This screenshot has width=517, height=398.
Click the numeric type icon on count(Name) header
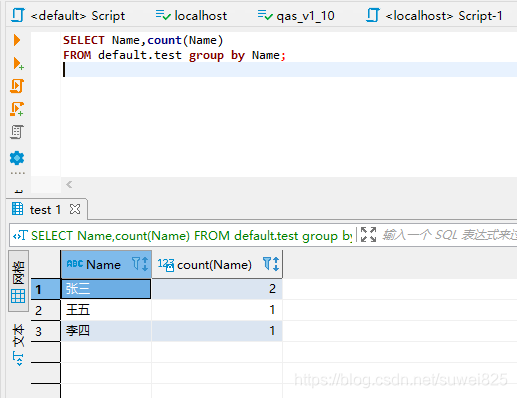coord(166,265)
